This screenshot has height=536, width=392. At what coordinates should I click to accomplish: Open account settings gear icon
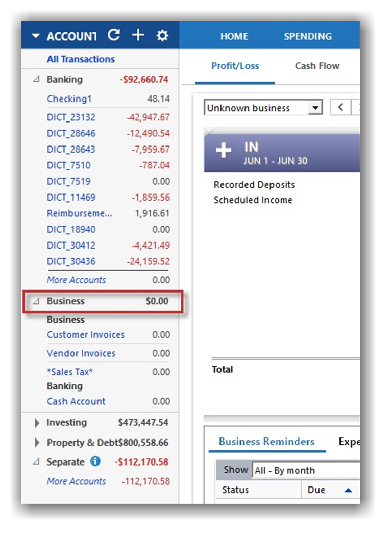[162, 36]
